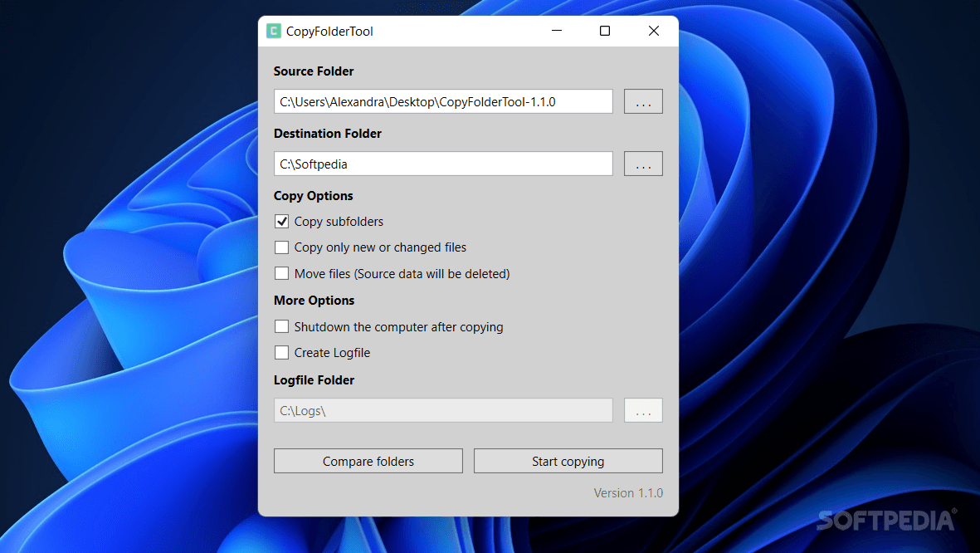Screen dimensions: 980x553
Task: Click the Copy Options heading
Action: coord(313,196)
